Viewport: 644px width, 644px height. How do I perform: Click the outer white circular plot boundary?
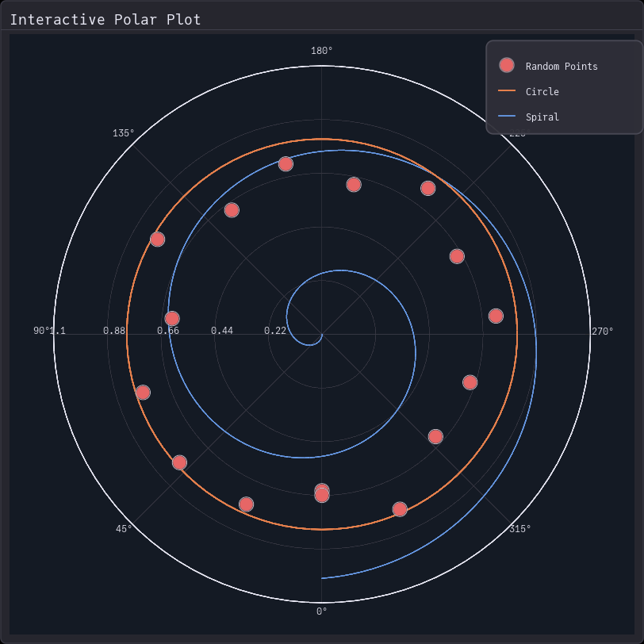coord(322,67)
